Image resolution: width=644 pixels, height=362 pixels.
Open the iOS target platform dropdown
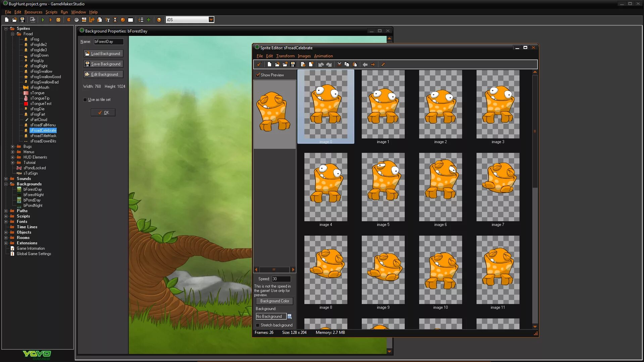[x=211, y=20]
